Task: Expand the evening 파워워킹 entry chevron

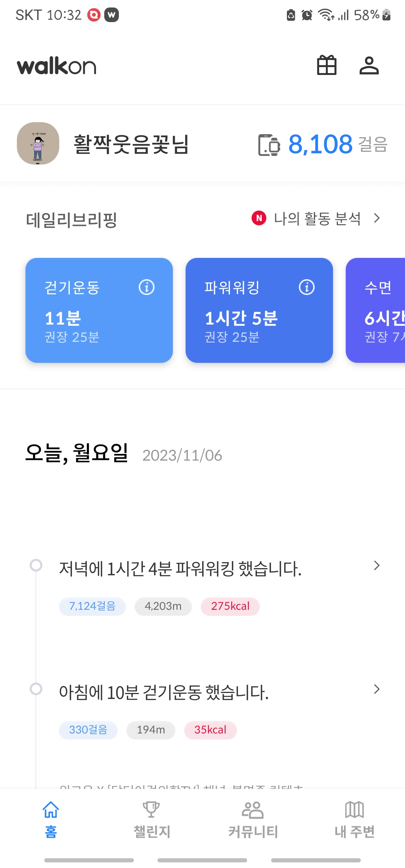Action: [377, 566]
